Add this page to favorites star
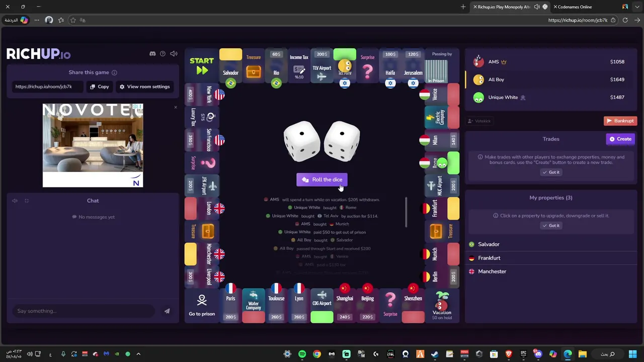644x362 pixels. point(73,20)
